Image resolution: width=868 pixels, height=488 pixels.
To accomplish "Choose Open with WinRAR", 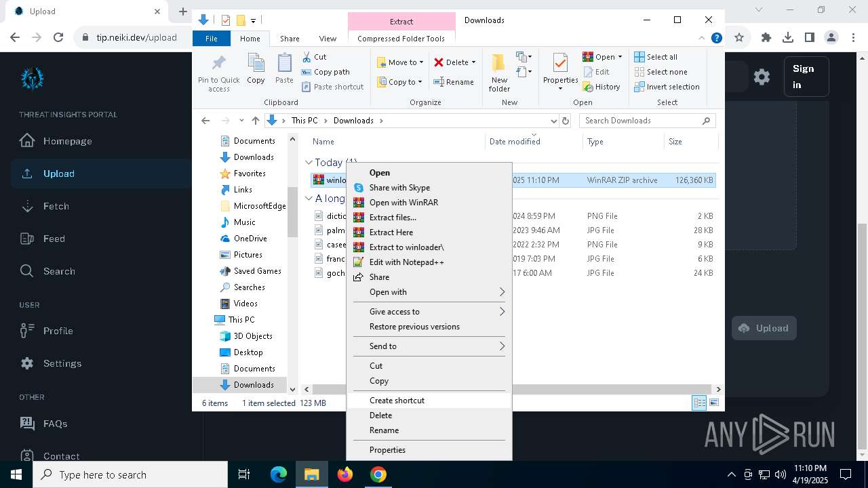I will (x=429, y=203).
